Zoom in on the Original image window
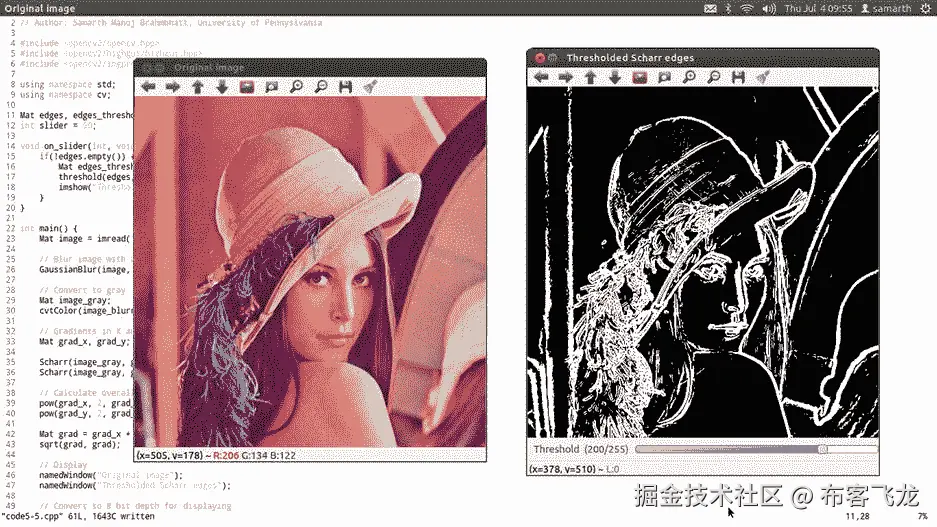This screenshot has height=527, width=937. 296,87
